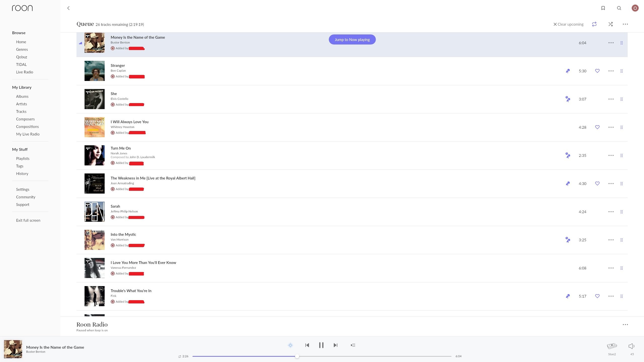Open Live Radio in the sidebar

tap(25, 72)
